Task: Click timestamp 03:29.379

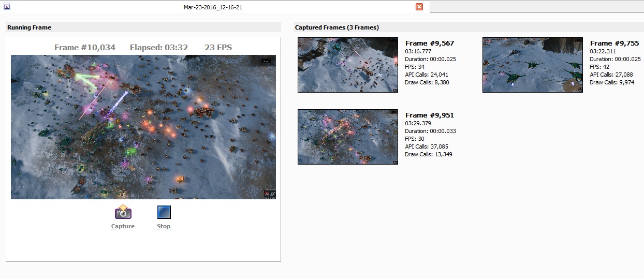Action: pos(419,123)
